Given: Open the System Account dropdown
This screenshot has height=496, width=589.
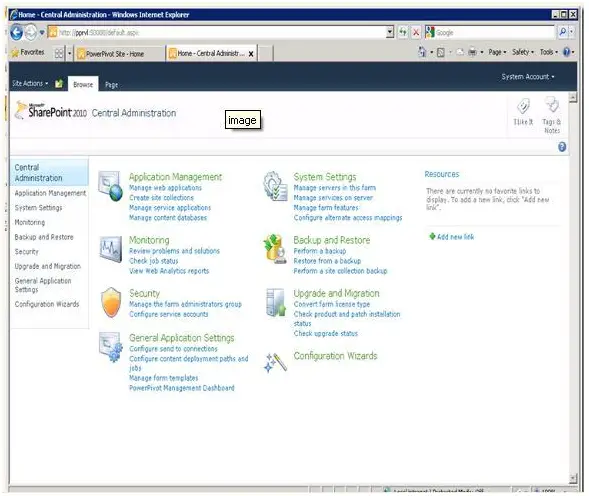Looking at the screenshot, I should point(528,77).
